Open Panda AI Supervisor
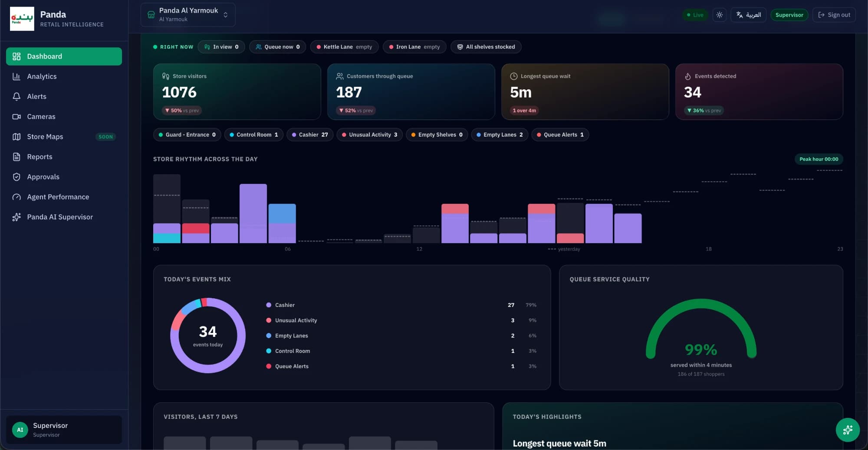The width and height of the screenshot is (868, 450). point(64,217)
